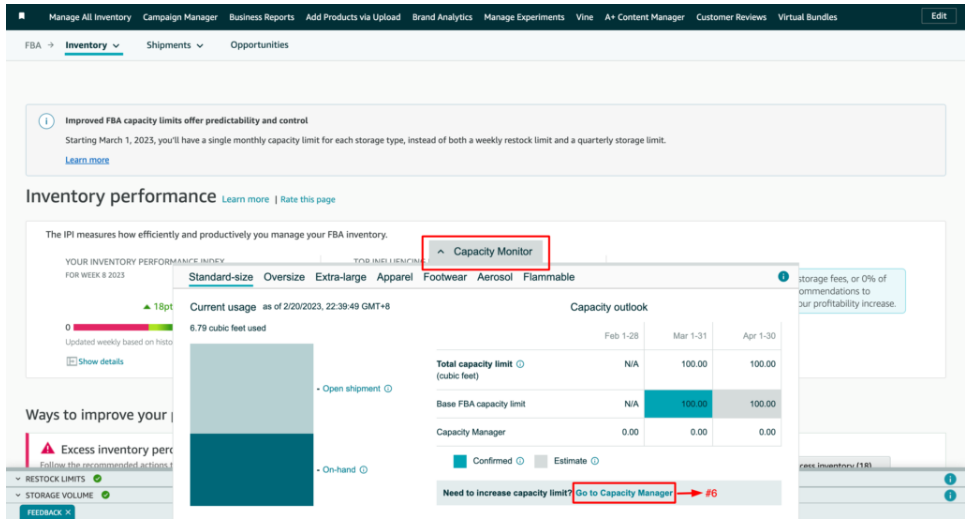The image size is (975, 526).
Task: Click info icon next to On-hand
Action: tap(364, 469)
